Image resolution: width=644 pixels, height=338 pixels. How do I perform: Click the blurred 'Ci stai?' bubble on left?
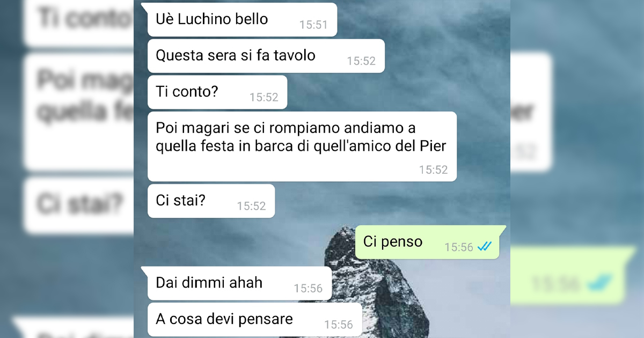tap(79, 206)
